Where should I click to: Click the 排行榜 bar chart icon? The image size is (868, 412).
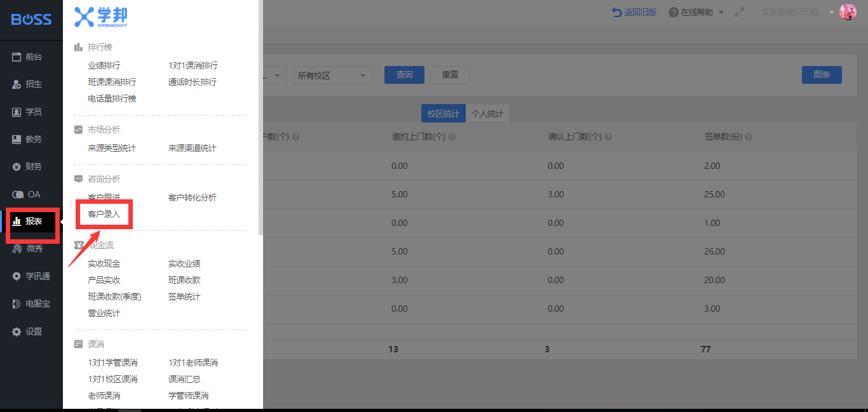pyautogui.click(x=78, y=47)
